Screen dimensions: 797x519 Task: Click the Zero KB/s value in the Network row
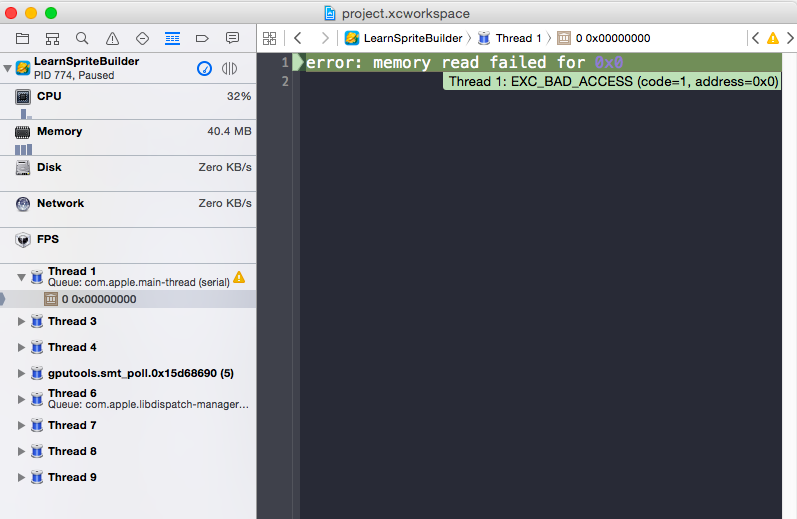tap(225, 203)
